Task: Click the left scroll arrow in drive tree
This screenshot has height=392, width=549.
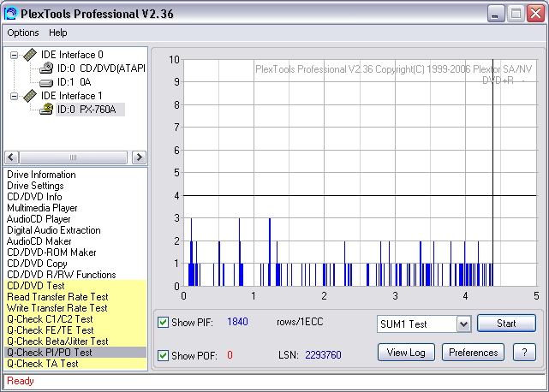Action: [x=11, y=157]
